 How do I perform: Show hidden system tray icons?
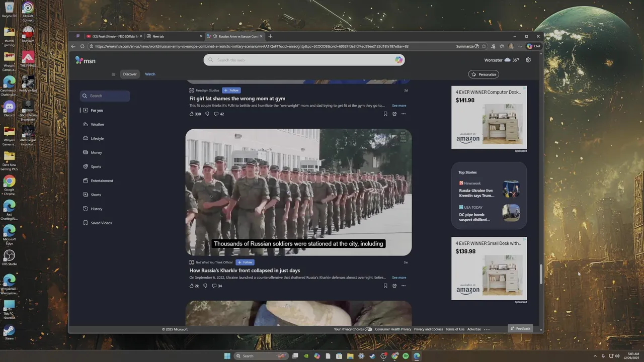(x=595, y=356)
